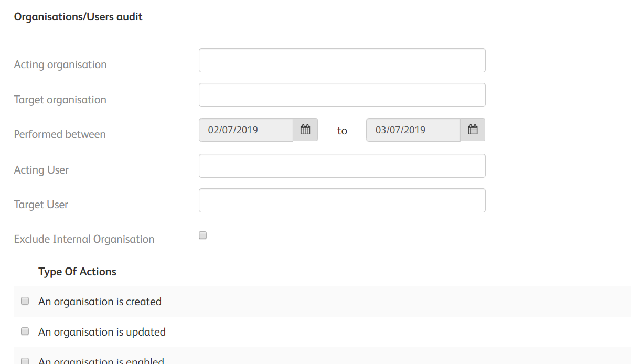The height and width of the screenshot is (364, 631).
Task: Click the Type Of Actions heading
Action: pyautogui.click(x=78, y=272)
